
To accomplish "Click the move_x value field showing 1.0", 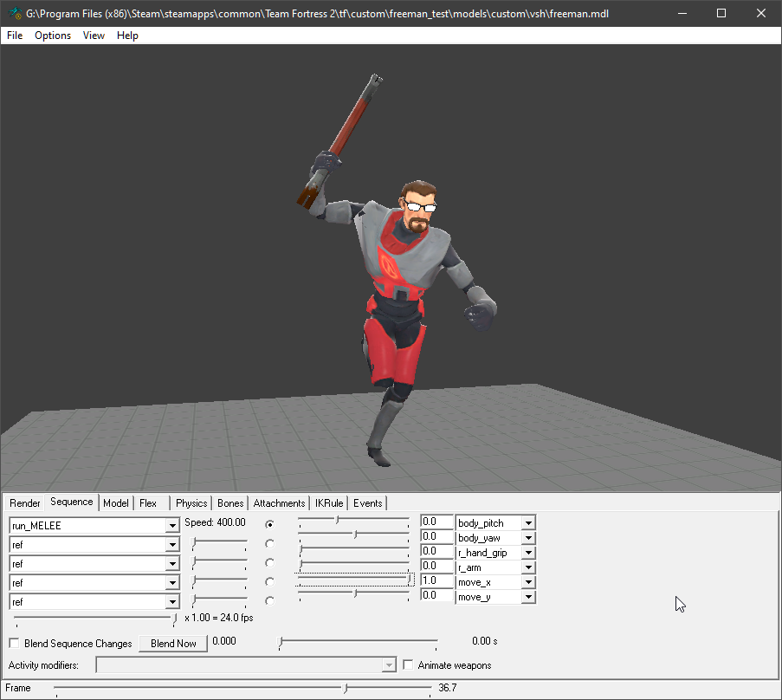I will click(436, 580).
